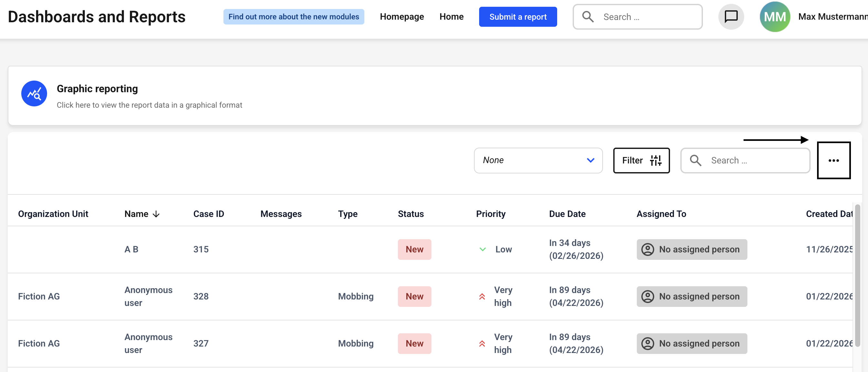Click the Submit a report button

(x=518, y=16)
